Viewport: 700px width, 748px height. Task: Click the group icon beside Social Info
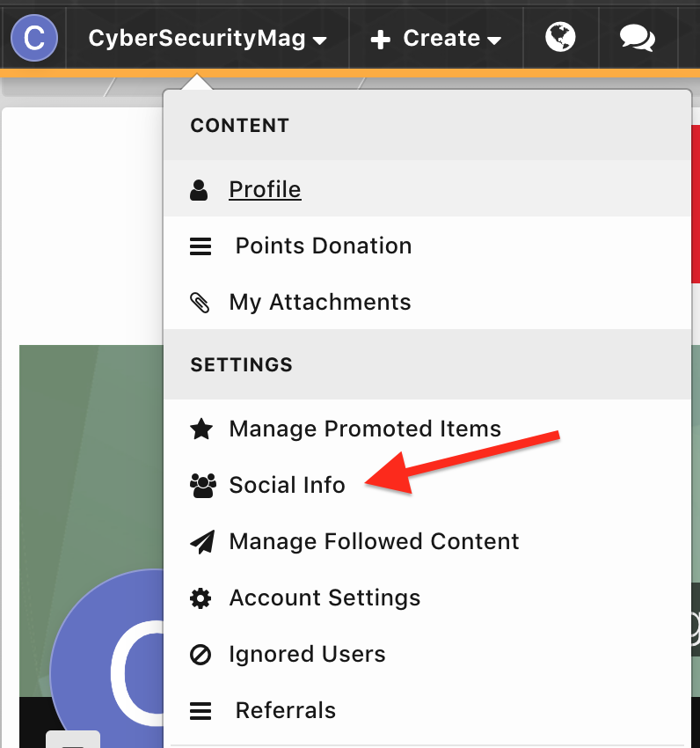pyautogui.click(x=201, y=486)
